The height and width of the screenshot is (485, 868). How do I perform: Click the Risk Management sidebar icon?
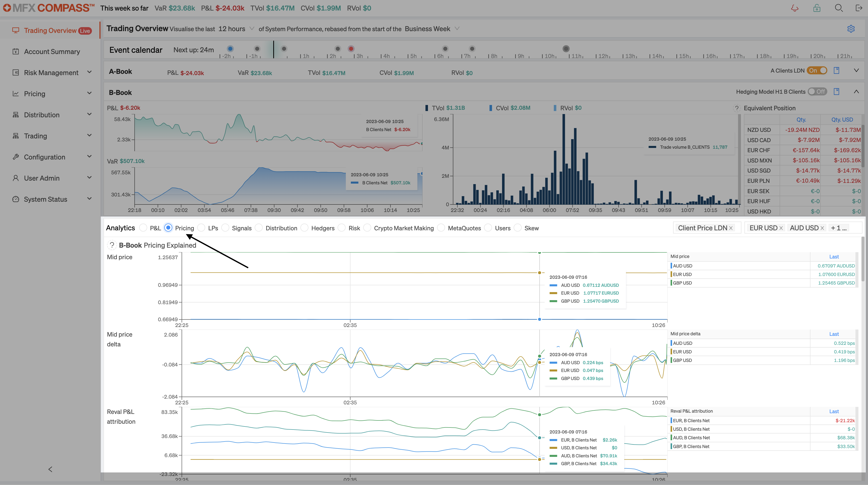click(16, 73)
